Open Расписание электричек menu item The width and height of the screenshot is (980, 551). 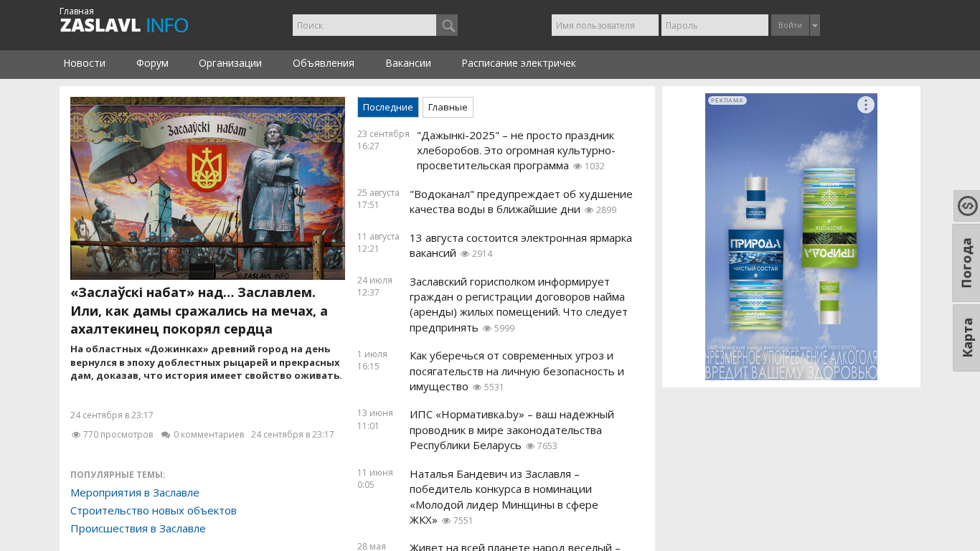point(518,63)
